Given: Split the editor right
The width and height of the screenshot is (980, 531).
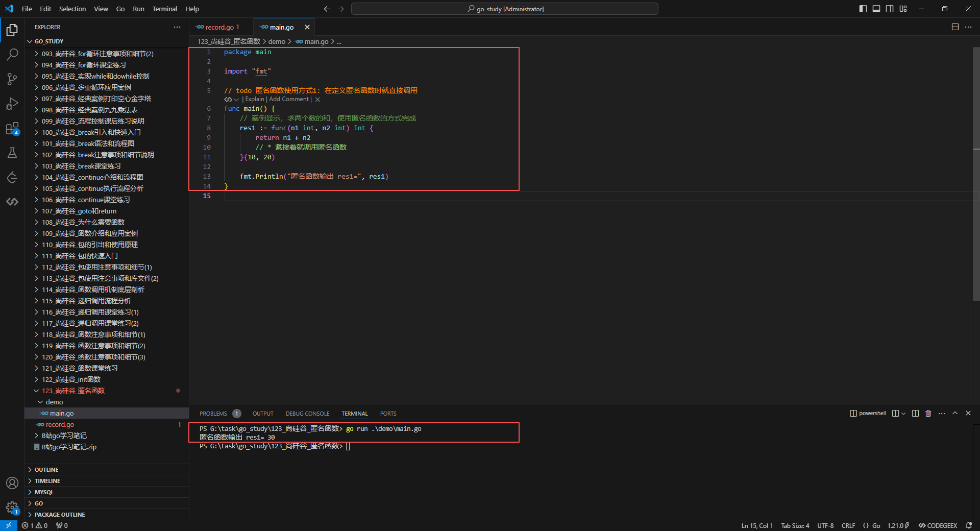Looking at the screenshot, I should coord(955,27).
